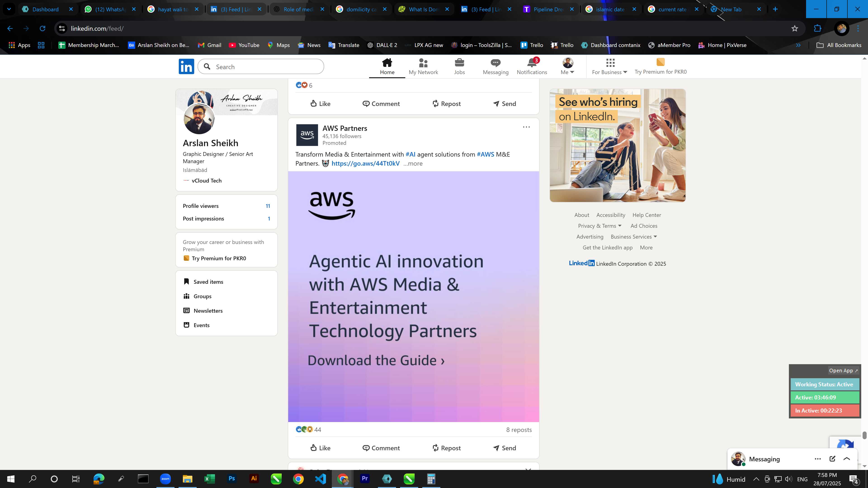Open Newsletters from the sidebar
This screenshot has height=488, width=868.
coord(203,311)
